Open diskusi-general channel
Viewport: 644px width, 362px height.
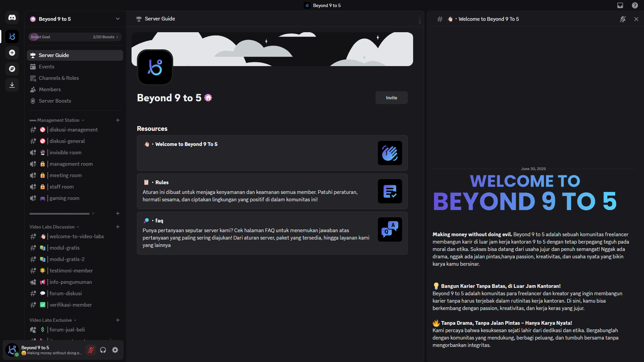[x=75, y=141]
